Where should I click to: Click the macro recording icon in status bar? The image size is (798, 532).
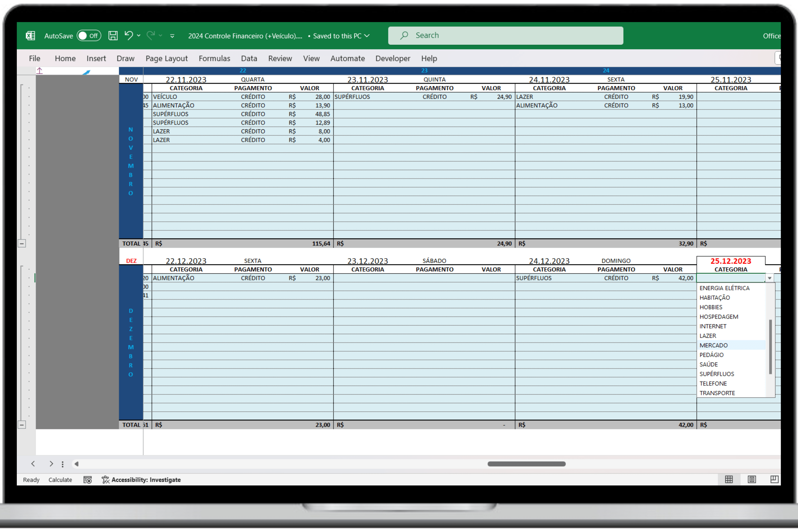87,480
